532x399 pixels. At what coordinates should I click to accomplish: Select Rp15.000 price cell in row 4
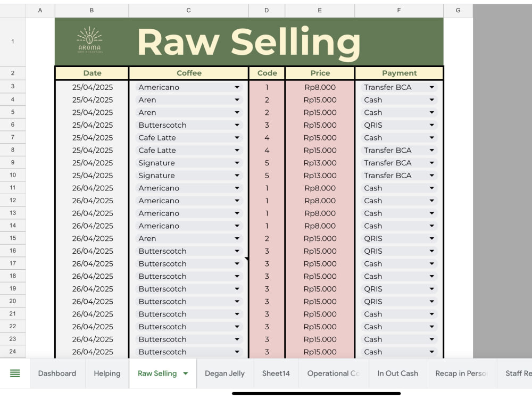pos(320,100)
